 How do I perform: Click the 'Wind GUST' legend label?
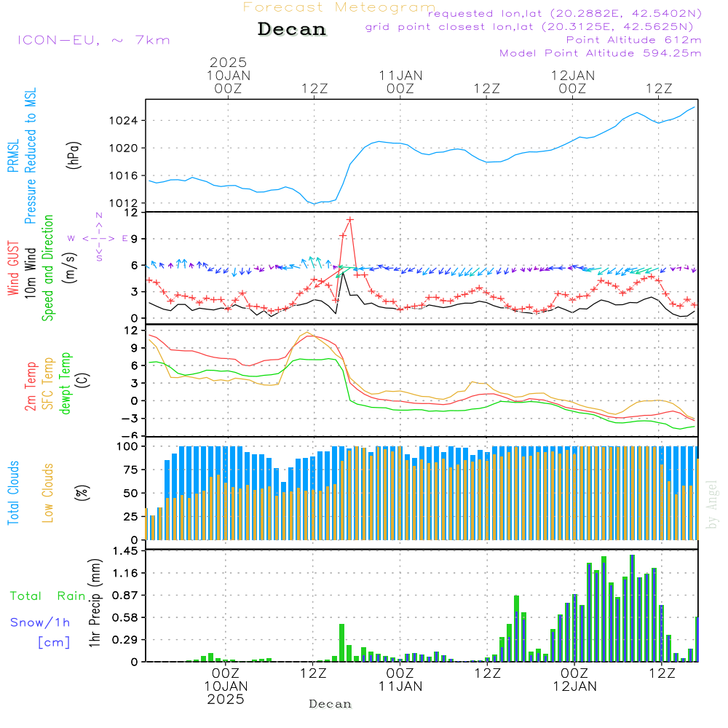click(13, 269)
